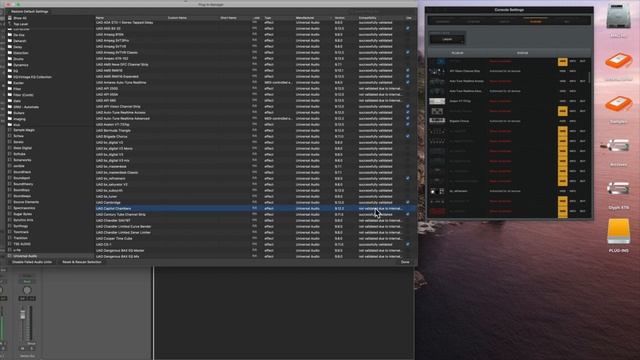Select Synchro Arts manufacturer in sidebar
Screen dimensions: 640x360
point(23,220)
